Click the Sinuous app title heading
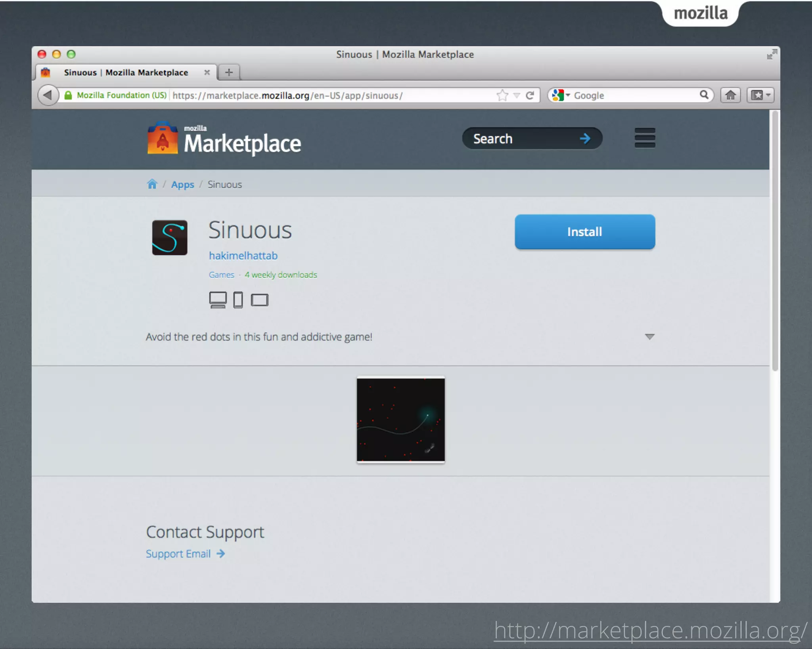The height and width of the screenshot is (649, 812). [x=250, y=230]
